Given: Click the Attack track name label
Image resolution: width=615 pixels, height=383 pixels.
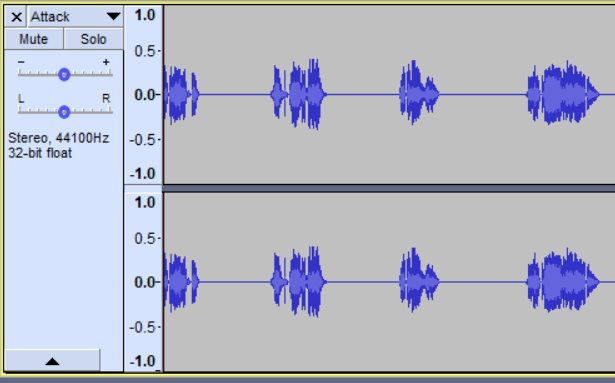Looking at the screenshot, I should point(50,17).
